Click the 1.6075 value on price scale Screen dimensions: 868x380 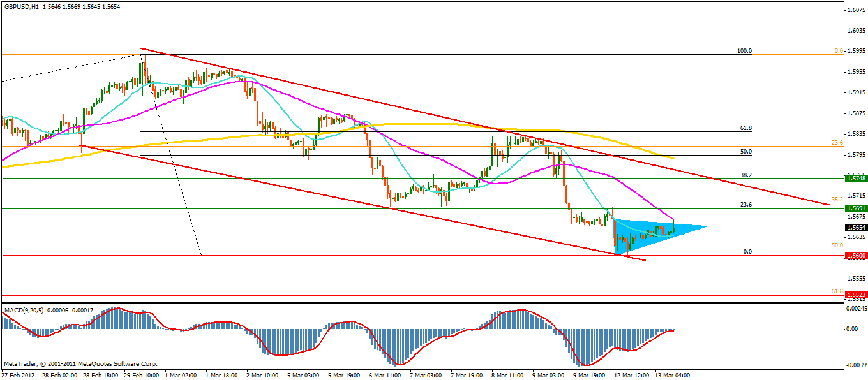pyautogui.click(x=856, y=10)
